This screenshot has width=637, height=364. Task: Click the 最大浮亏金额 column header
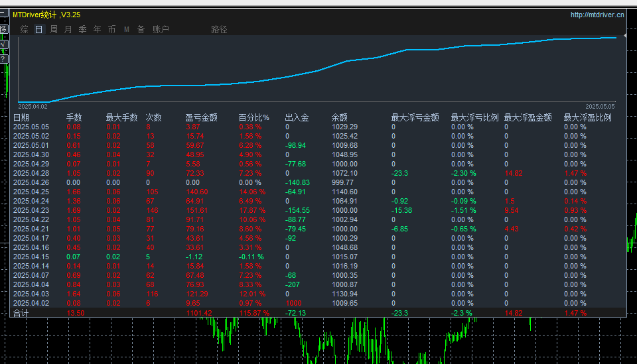point(415,117)
